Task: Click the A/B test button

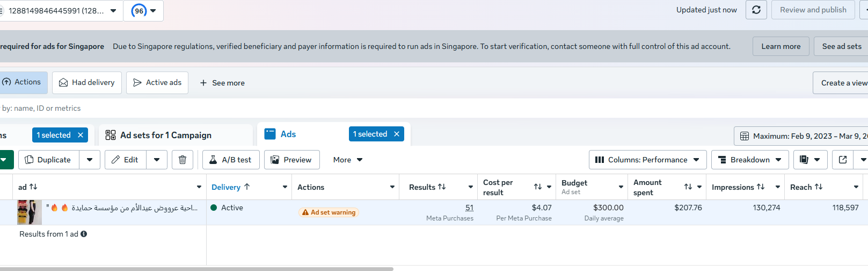Action: (x=231, y=160)
